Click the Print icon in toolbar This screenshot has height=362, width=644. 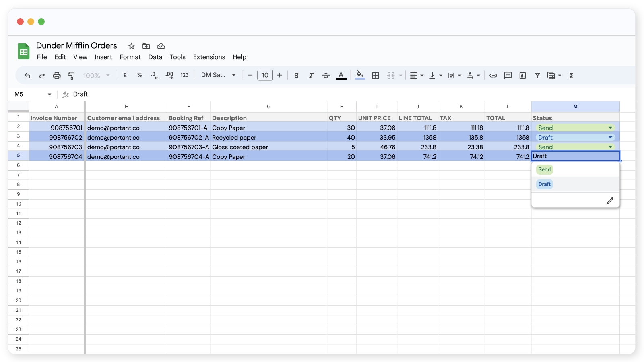coord(57,76)
